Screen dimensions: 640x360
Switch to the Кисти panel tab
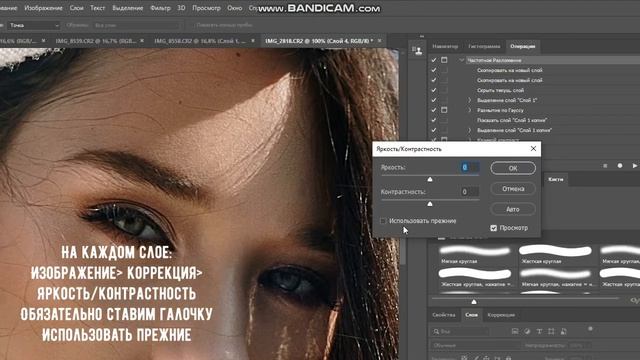556,179
